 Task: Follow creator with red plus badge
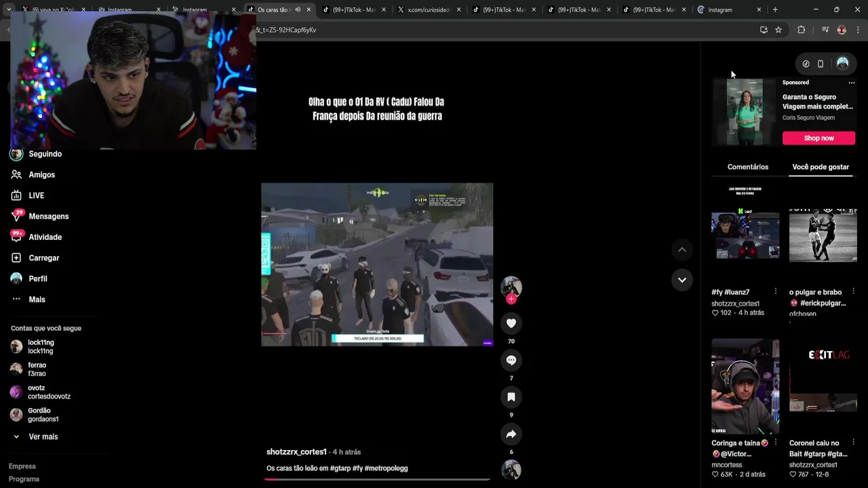pyautogui.click(x=511, y=299)
